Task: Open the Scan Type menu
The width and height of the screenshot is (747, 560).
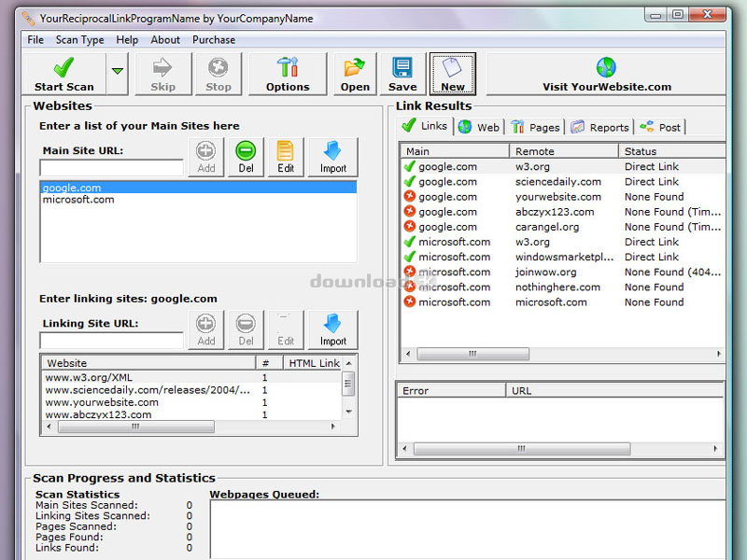Action: [x=79, y=40]
